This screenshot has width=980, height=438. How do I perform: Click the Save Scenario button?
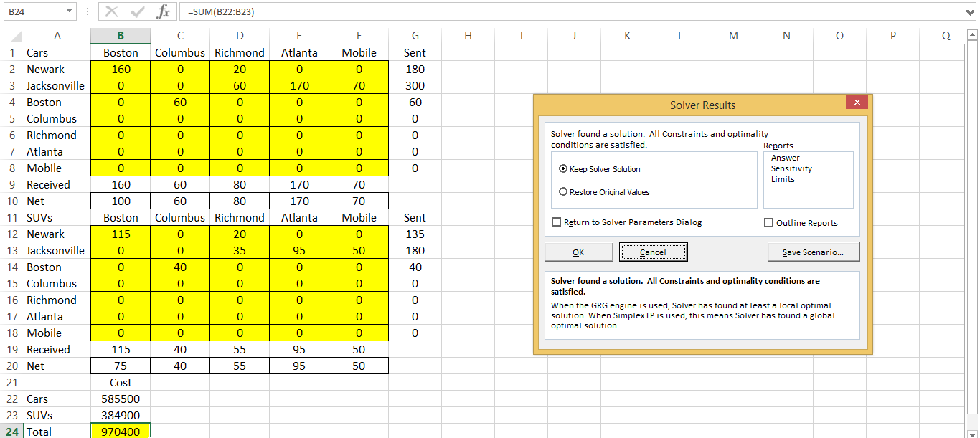[x=814, y=252]
